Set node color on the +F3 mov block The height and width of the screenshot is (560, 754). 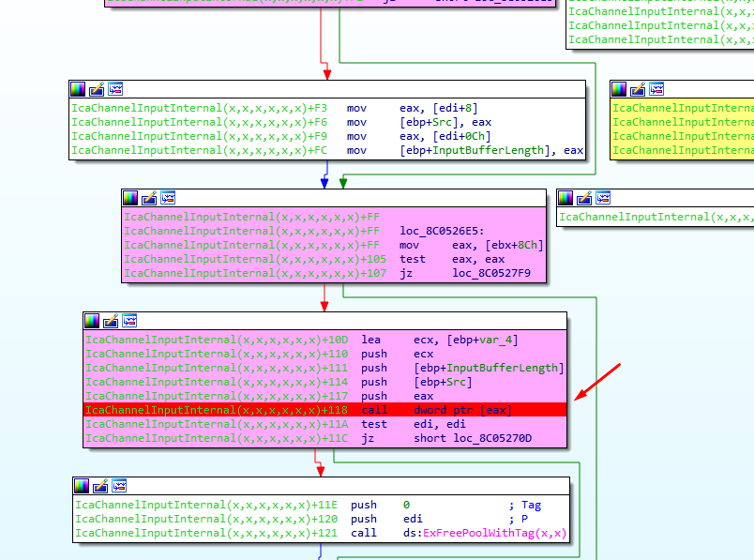[x=78, y=89]
